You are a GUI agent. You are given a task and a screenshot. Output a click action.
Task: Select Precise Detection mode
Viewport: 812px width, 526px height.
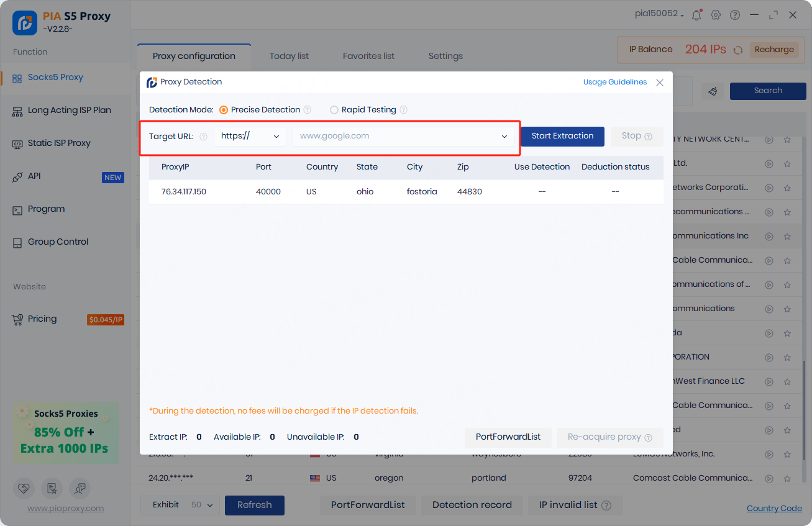(224, 110)
